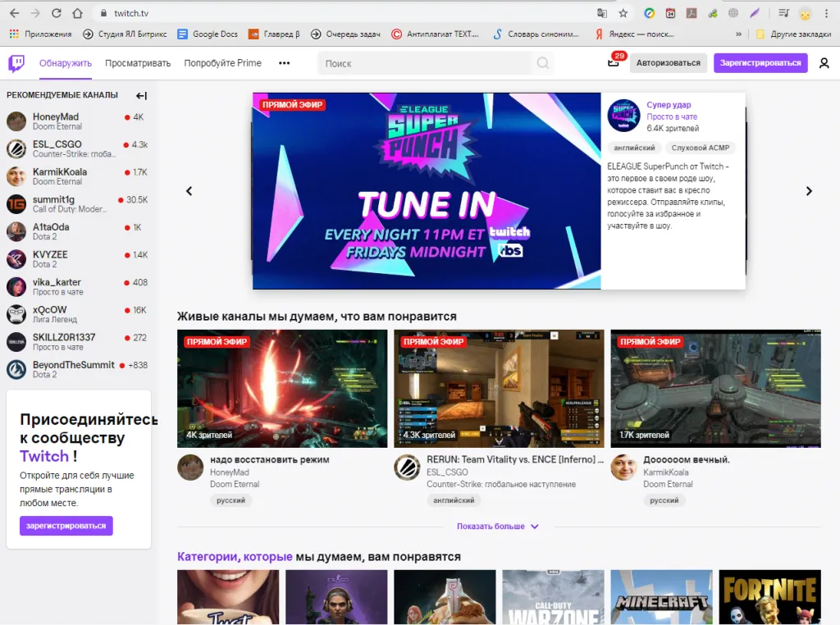Open the featured Super Punch stream

427,190
